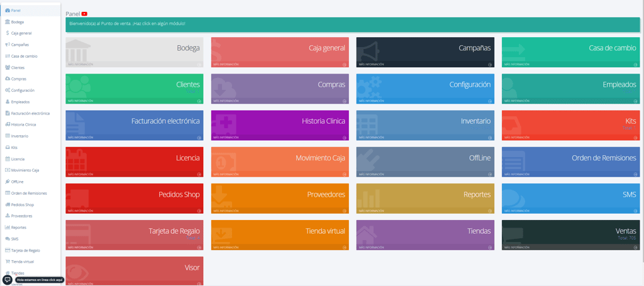Select the Caja general dollar icon
This screenshot has width=644, height=286.
click(8, 33)
